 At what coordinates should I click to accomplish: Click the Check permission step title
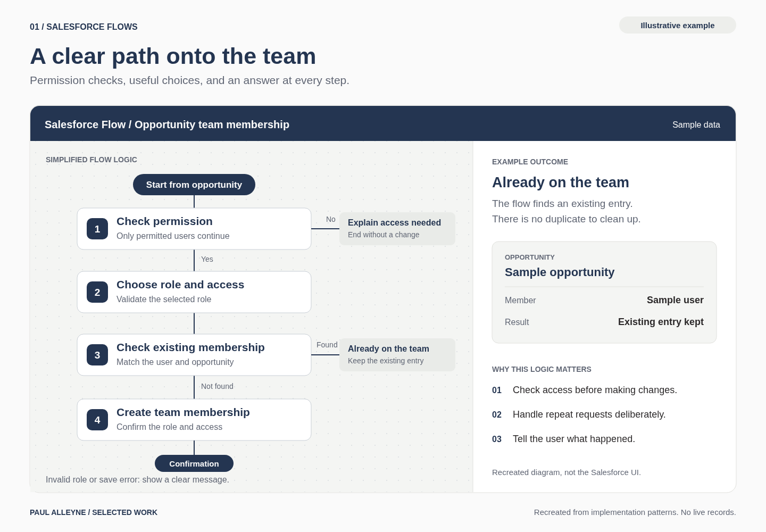click(164, 221)
